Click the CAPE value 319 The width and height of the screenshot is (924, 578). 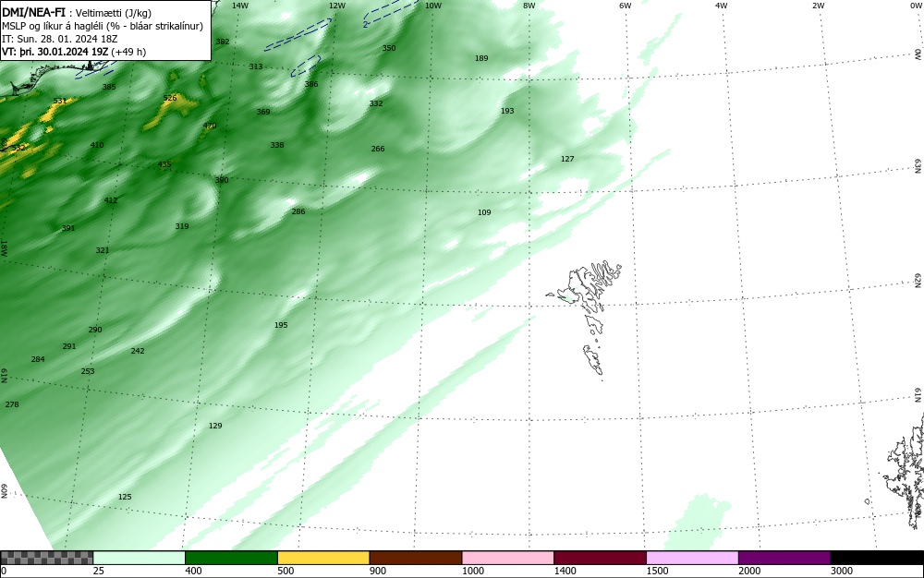182,226
